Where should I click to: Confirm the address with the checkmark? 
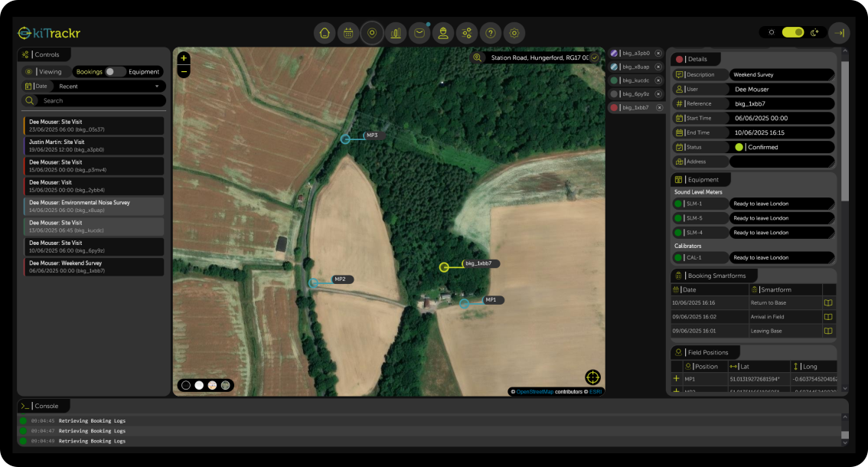[x=595, y=57]
